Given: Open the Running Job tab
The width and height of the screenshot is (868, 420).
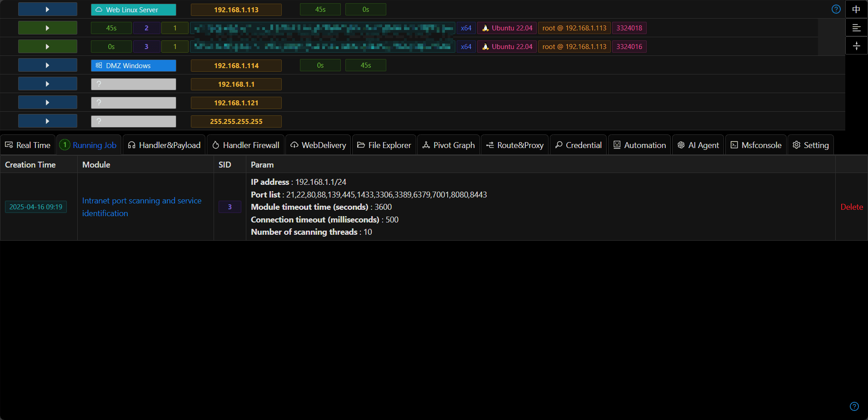Looking at the screenshot, I should pyautogui.click(x=89, y=145).
